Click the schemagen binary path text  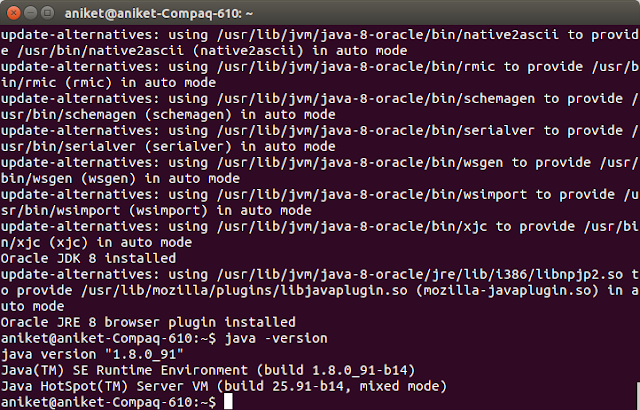tap(376, 99)
